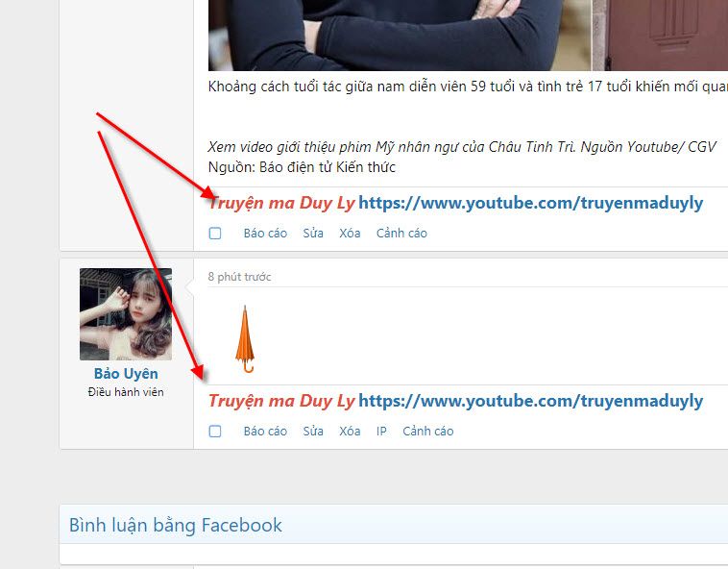The image size is (728, 569).
Task: Click 'Sửa' to edit Bảo Uyên's post
Action: [313, 432]
